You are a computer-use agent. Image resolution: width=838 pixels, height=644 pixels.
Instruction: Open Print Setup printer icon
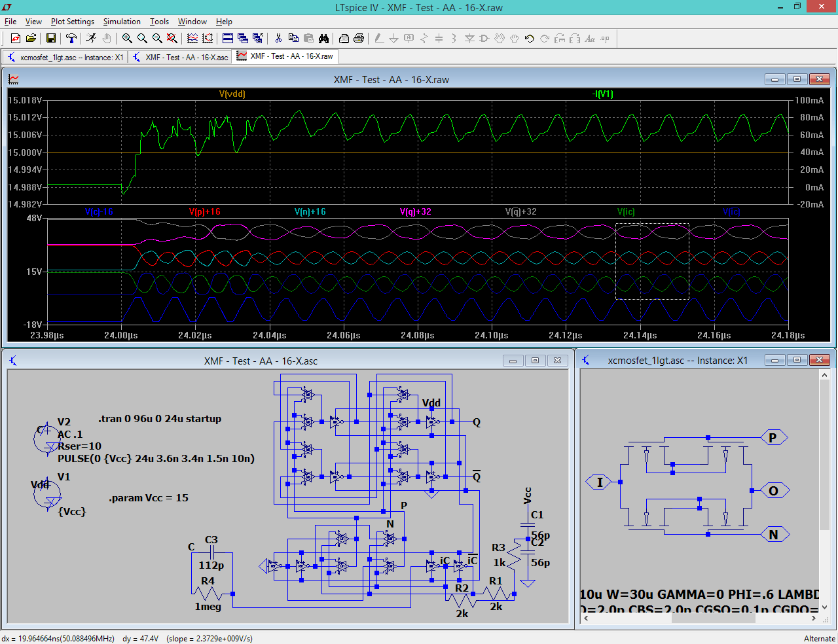point(344,39)
